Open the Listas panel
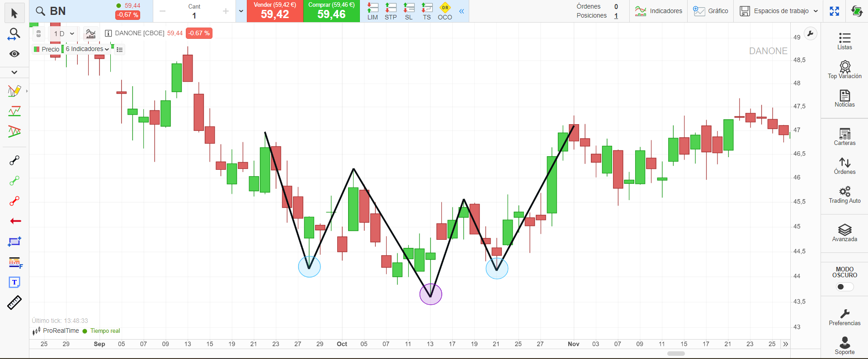Image resolution: width=868 pixels, height=359 pixels. [844, 41]
